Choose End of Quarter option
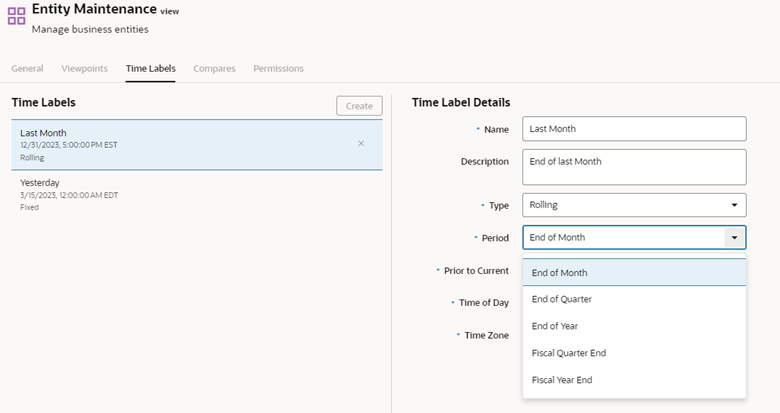The image size is (780, 413). tap(634, 299)
